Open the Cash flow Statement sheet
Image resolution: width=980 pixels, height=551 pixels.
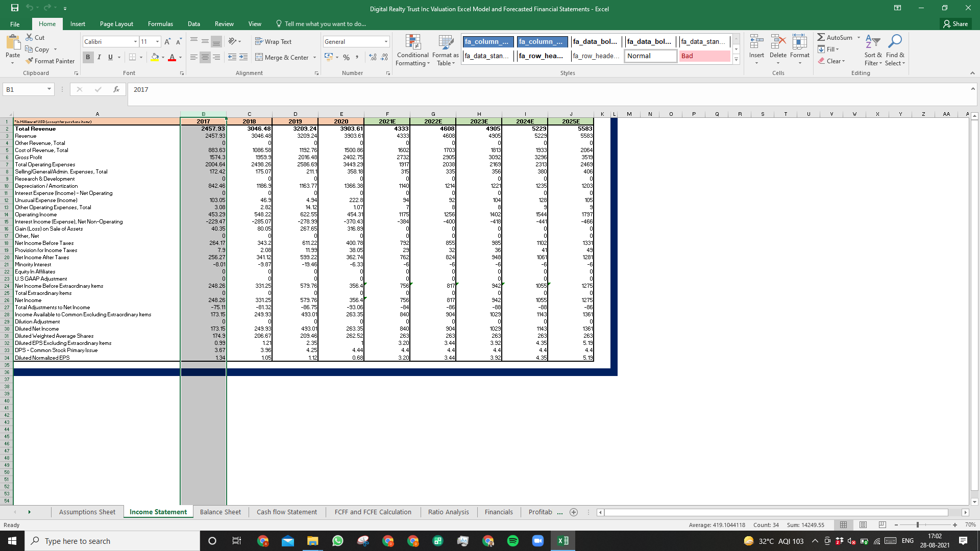(287, 512)
